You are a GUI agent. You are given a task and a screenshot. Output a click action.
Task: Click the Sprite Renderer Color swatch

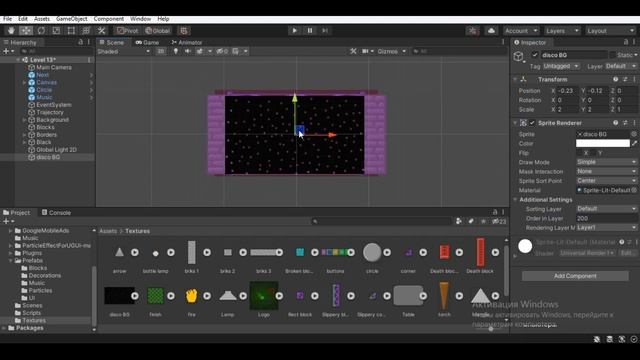click(602, 143)
